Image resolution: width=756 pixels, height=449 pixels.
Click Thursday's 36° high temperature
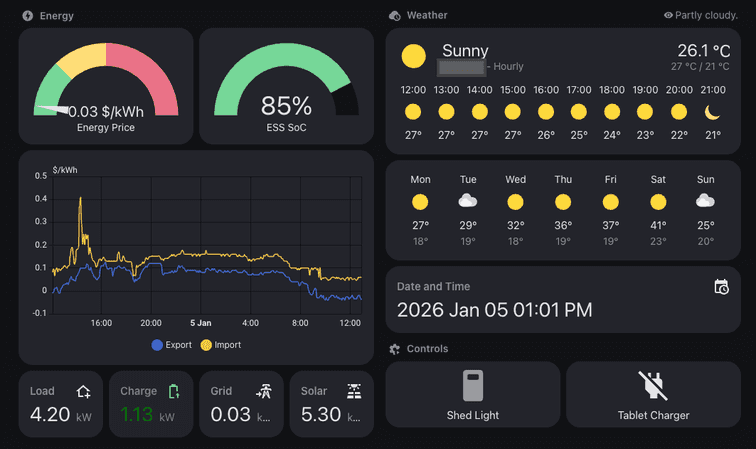pyautogui.click(x=563, y=225)
